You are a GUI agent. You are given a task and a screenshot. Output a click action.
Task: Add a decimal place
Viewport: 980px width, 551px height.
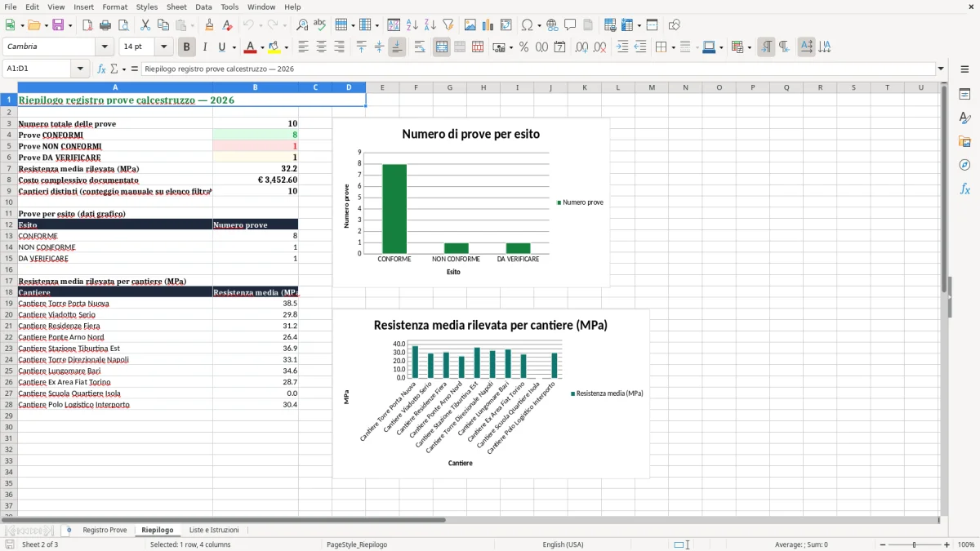point(581,47)
